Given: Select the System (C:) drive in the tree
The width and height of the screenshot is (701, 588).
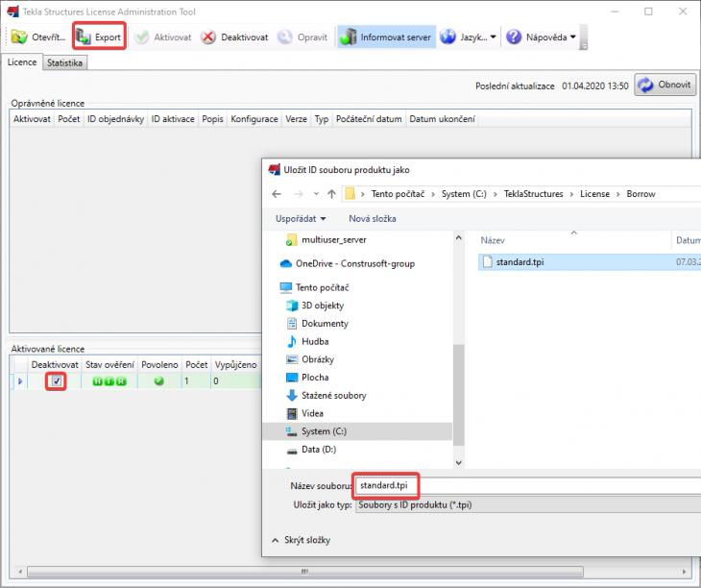Looking at the screenshot, I should tap(357, 431).
